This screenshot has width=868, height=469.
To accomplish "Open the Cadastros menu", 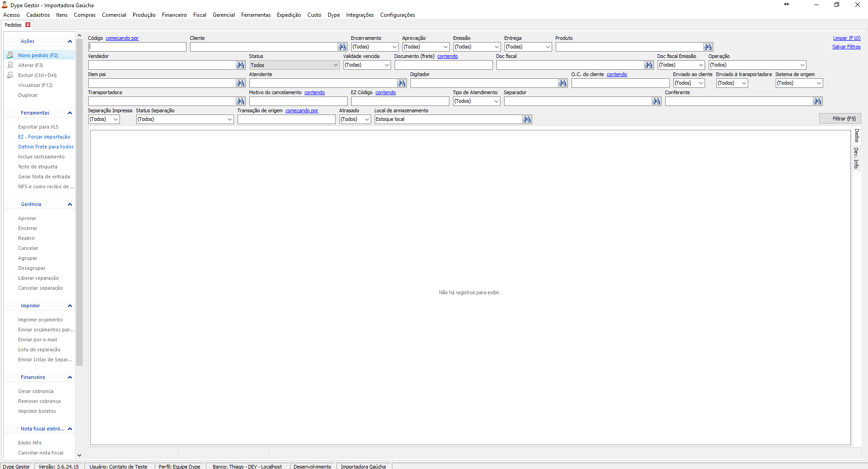I will pyautogui.click(x=38, y=15).
